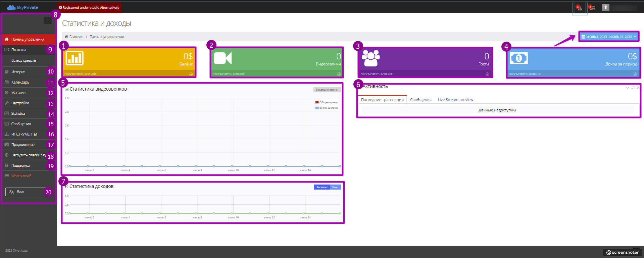
Task: Switch to the Сообщения tab in Активность
Action: 420,100
